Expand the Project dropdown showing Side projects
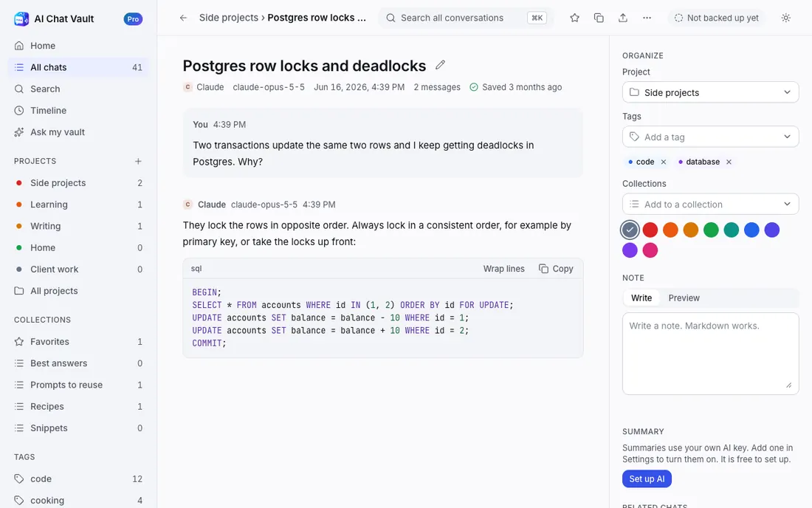The height and width of the screenshot is (508, 812). click(x=710, y=92)
